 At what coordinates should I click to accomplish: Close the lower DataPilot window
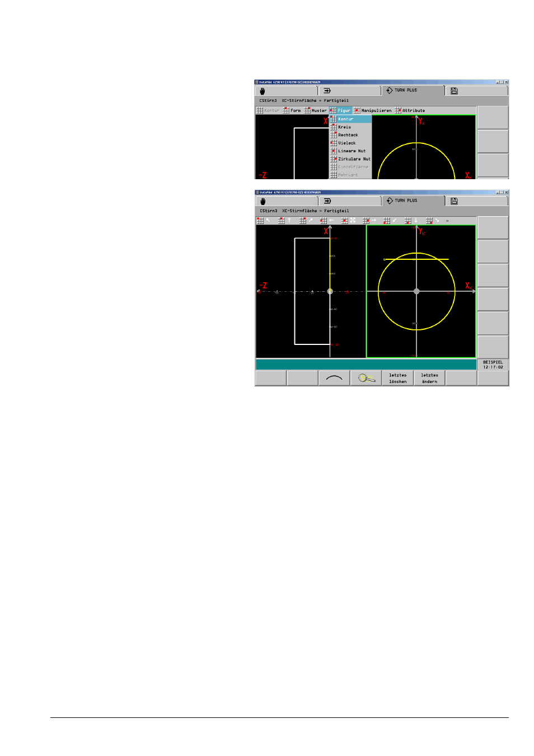[506, 192]
